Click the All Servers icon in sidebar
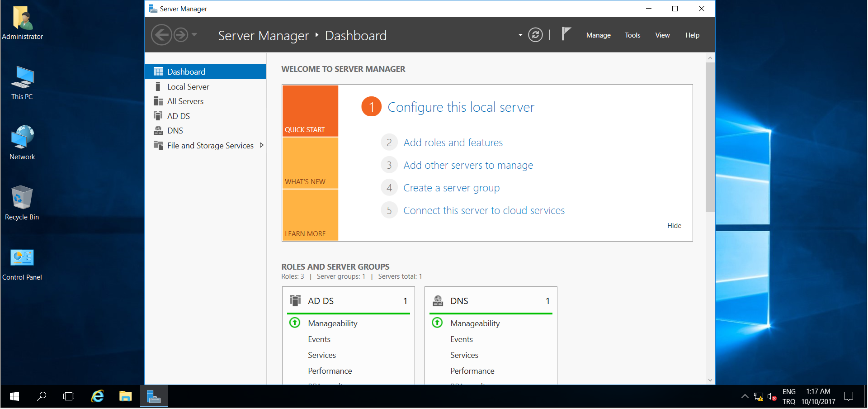 click(158, 101)
